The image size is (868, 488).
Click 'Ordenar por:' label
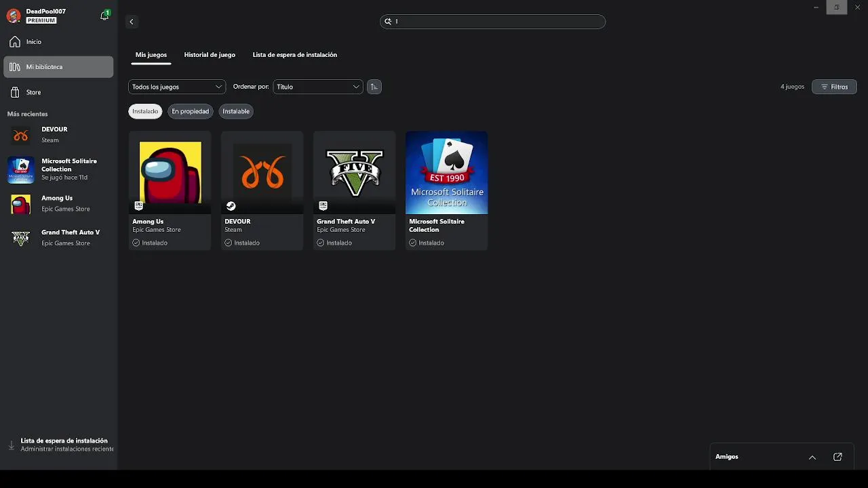(251, 87)
